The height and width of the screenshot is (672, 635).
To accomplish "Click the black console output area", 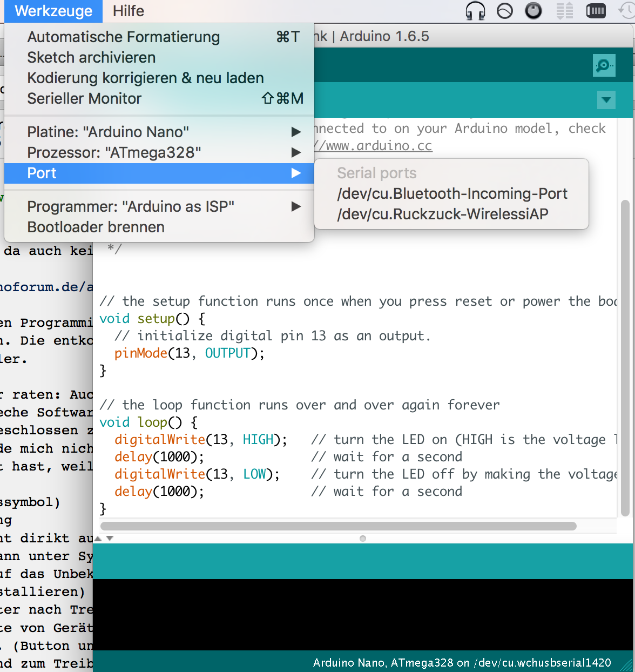I will pyautogui.click(x=364, y=615).
